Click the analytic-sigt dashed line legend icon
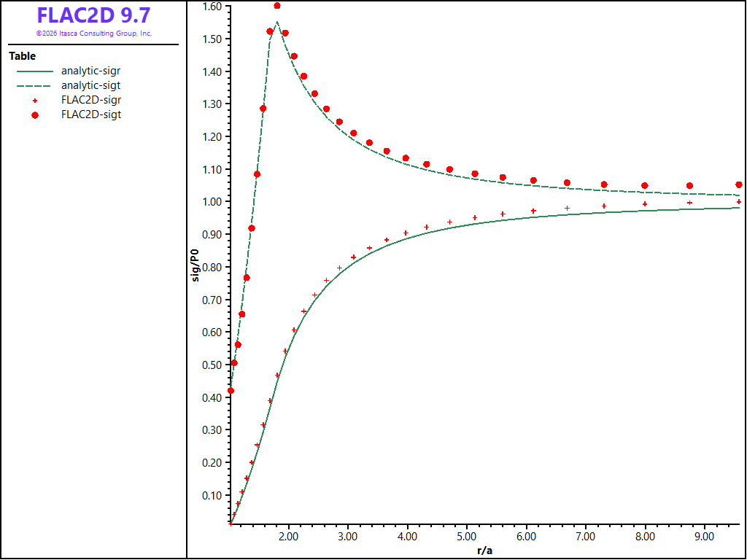 click(35, 86)
